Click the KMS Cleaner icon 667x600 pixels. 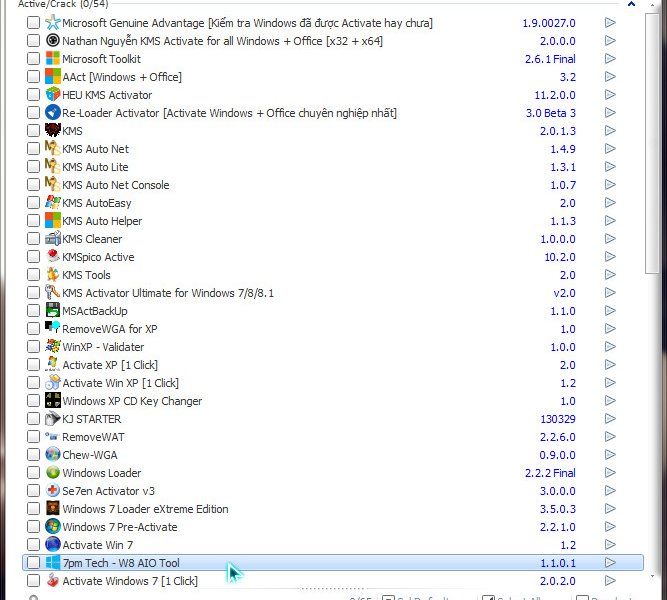[x=53, y=238]
